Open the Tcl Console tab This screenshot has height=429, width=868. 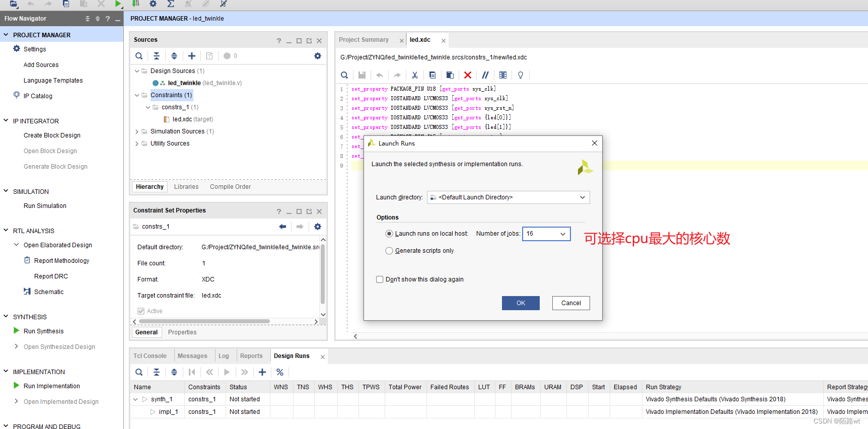pos(150,356)
